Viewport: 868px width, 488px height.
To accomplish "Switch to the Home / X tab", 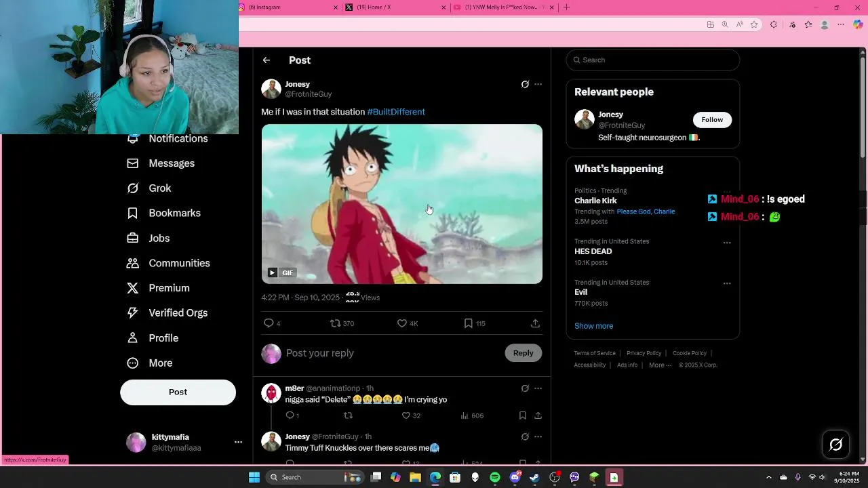I will (395, 7).
